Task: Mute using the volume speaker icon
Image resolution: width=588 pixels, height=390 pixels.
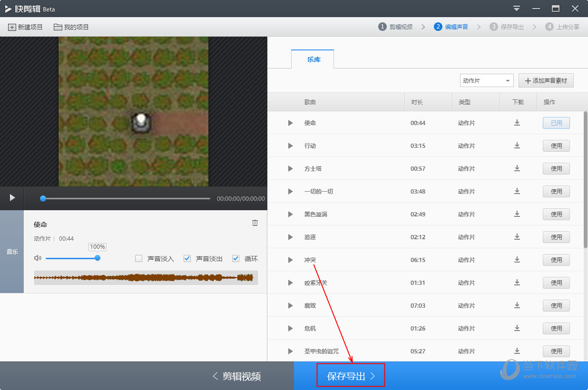Action: point(38,258)
